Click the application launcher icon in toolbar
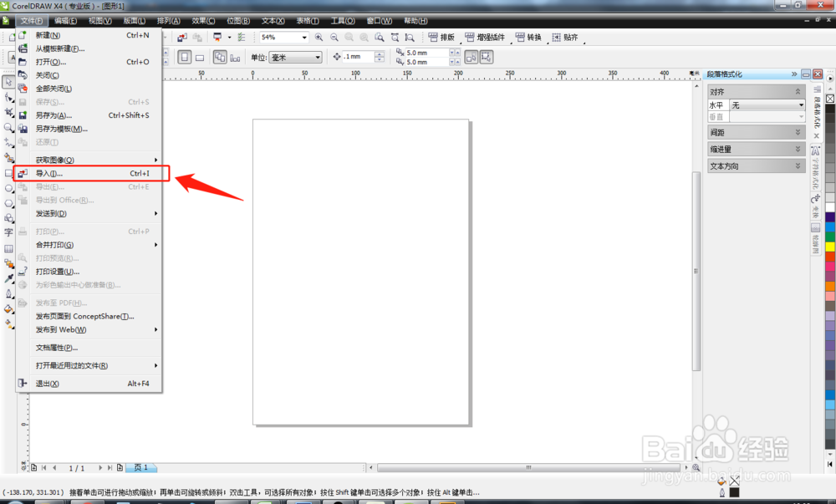Viewport: 836px width, 504px height. pos(217,38)
